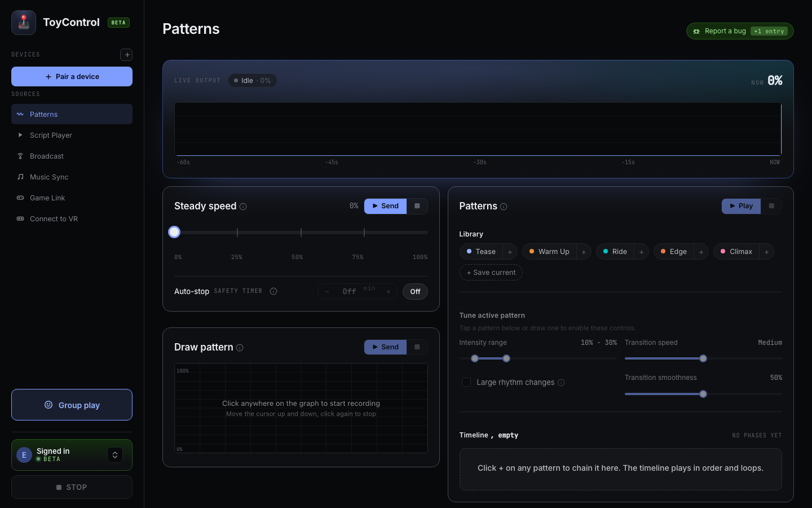
Task: Add Tease pattern to the timeline
Action: click(510, 252)
